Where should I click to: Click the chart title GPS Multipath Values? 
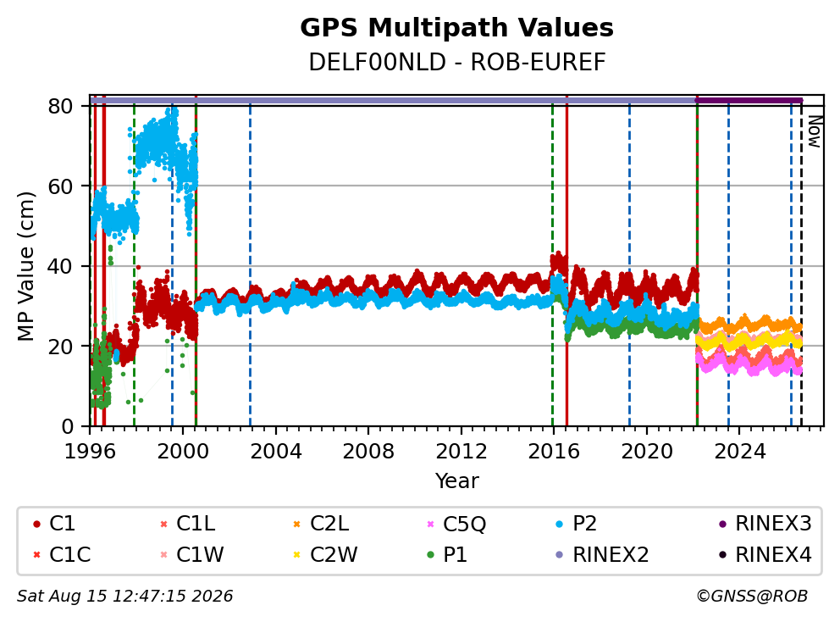[x=456, y=27]
